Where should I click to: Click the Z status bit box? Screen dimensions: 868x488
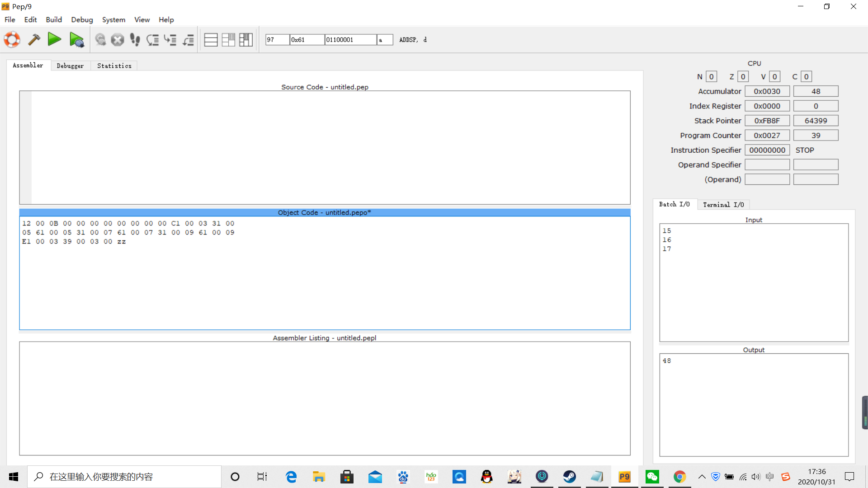pyautogui.click(x=743, y=77)
